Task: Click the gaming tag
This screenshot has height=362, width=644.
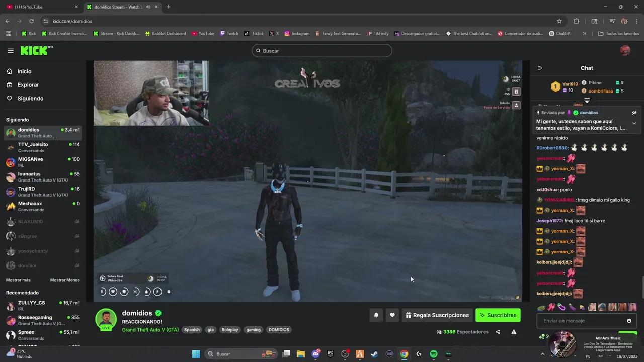Action: tap(253, 330)
